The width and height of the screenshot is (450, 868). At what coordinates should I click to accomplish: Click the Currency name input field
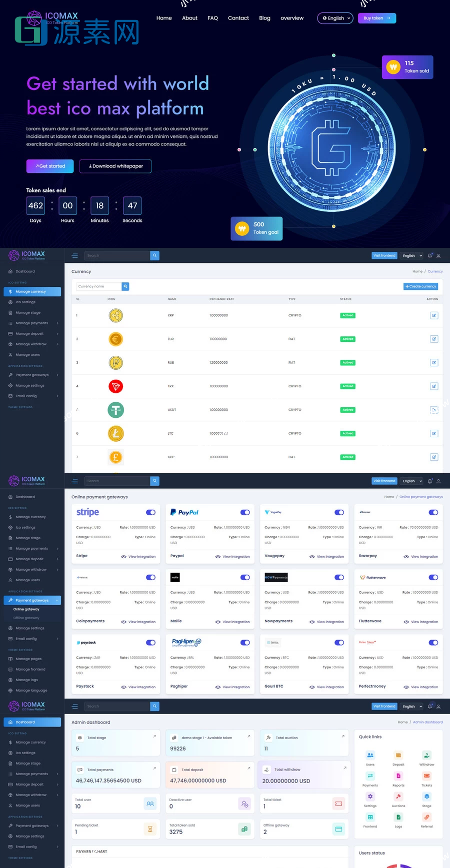(98, 286)
